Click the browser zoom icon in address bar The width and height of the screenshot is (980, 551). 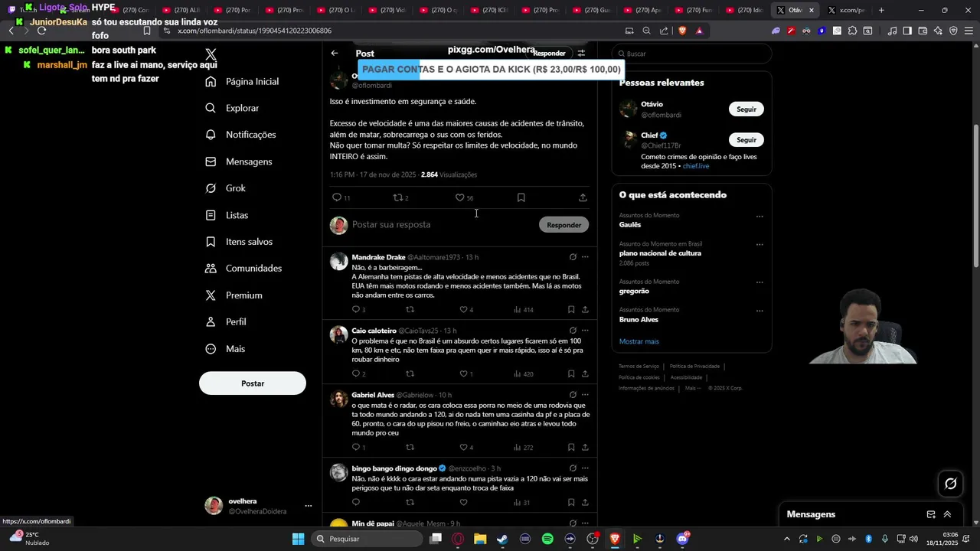[x=646, y=31]
